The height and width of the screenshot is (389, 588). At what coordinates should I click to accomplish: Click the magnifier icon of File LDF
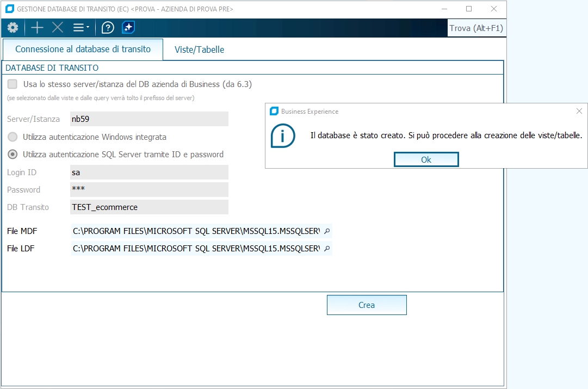[327, 248]
